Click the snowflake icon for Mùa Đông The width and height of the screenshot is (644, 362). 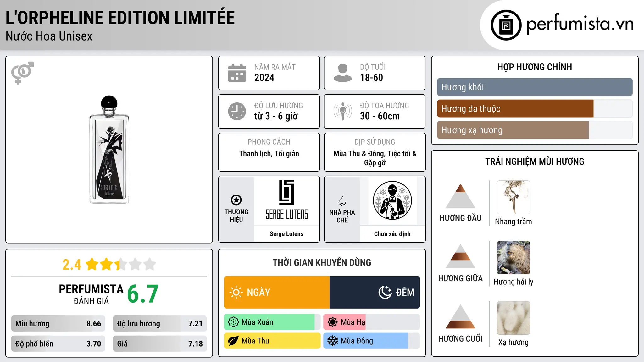click(333, 341)
